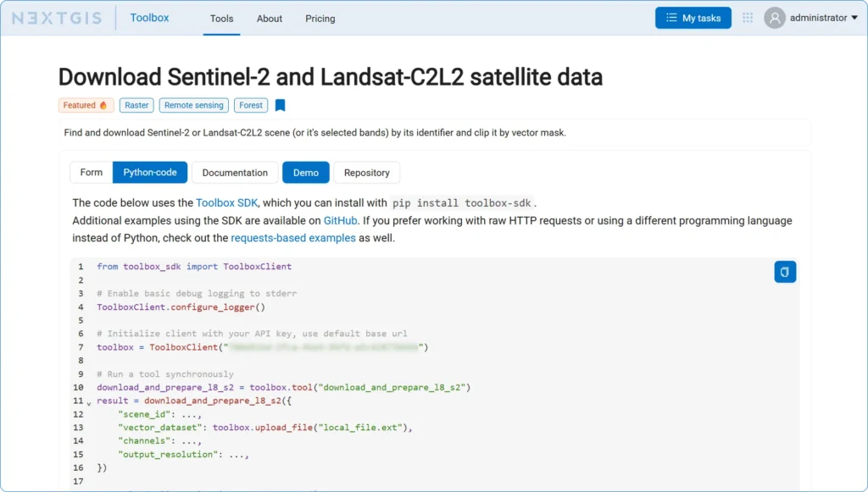This screenshot has height=492, width=868.
Task: Click code line "from toolbox_sdk import ToolboxClient"
Action: (194, 267)
